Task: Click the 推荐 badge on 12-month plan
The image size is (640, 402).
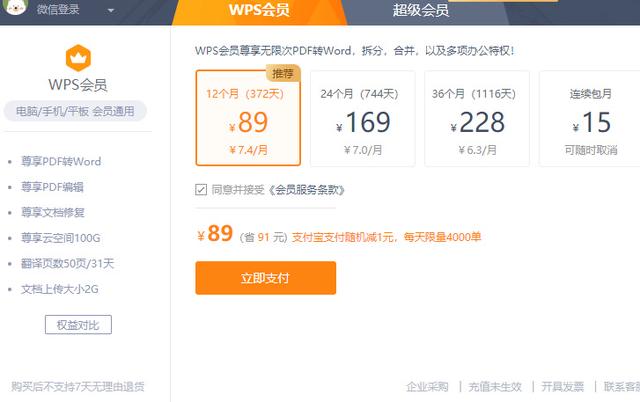Action: click(x=283, y=73)
